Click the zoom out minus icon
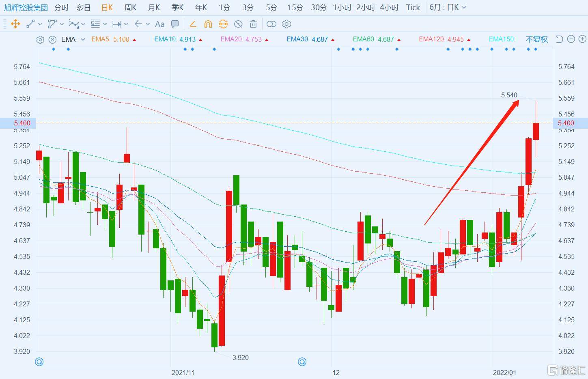This screenshot has width=588, height=379. (571, 39)
